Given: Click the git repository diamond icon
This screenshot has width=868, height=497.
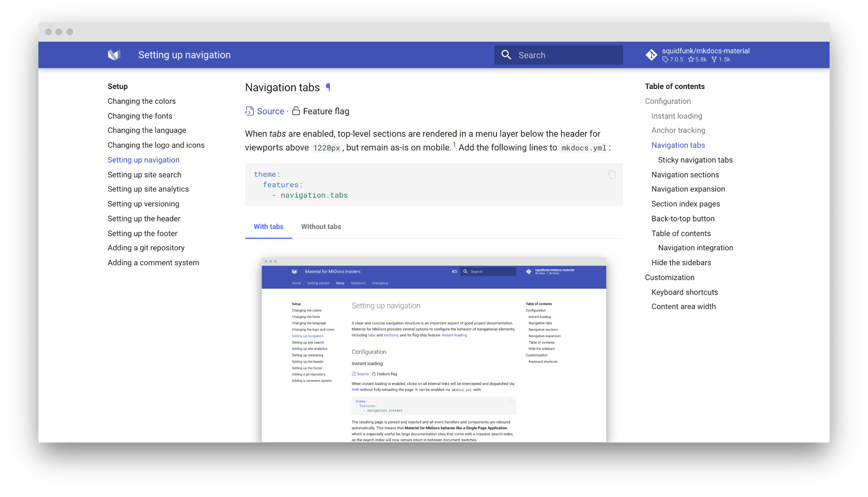Looking at the screenshot, I should [x=651, y=55].
